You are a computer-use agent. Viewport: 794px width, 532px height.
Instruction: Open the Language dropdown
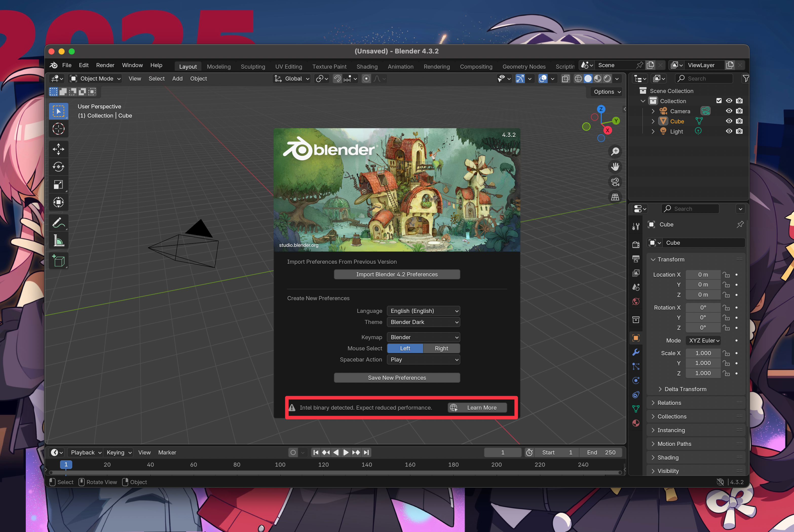[423, 311]
